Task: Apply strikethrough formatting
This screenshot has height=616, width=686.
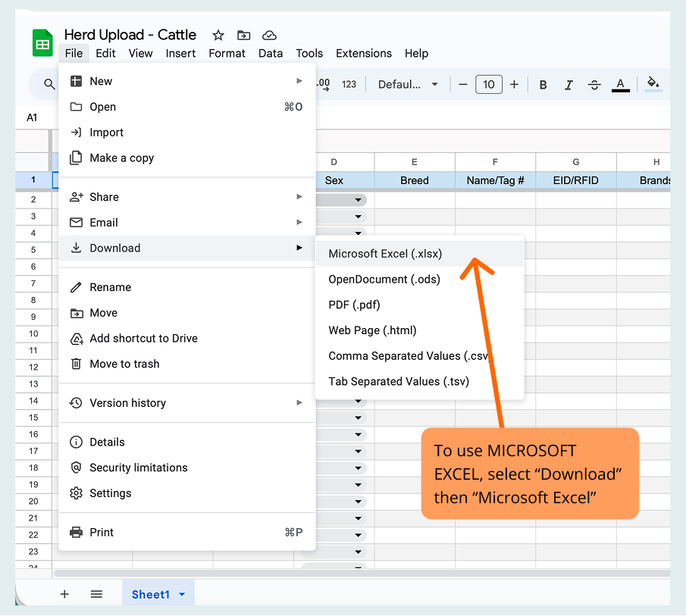Action: (594, 85)
